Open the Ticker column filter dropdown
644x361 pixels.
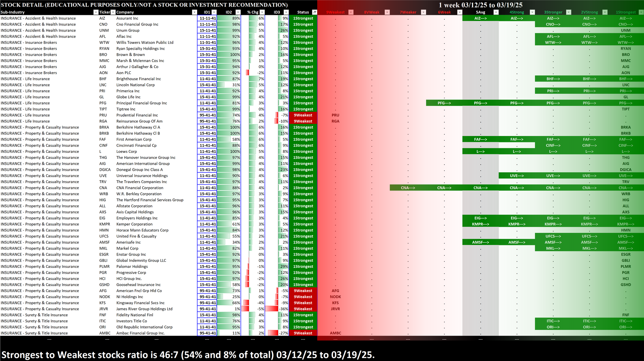click(x=113, y=12)
